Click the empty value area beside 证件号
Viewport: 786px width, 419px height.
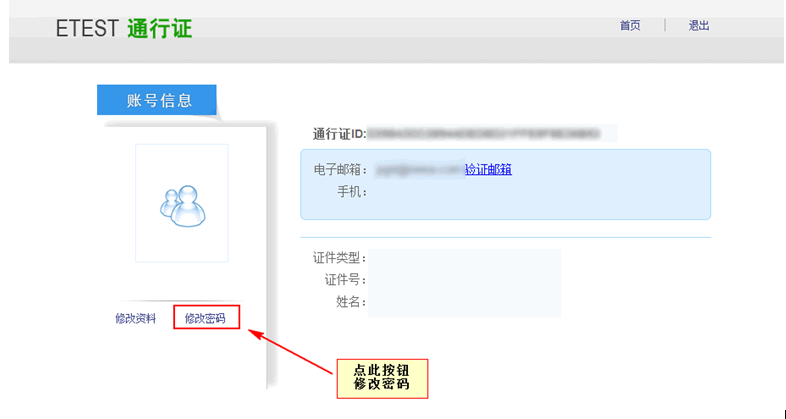(464, 280)
